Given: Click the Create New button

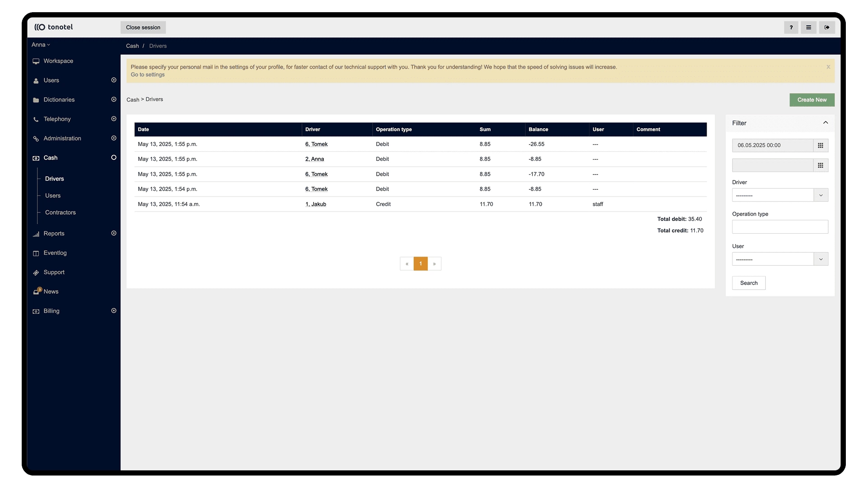Looking at the screenshot, I should [x=811, y=100].
